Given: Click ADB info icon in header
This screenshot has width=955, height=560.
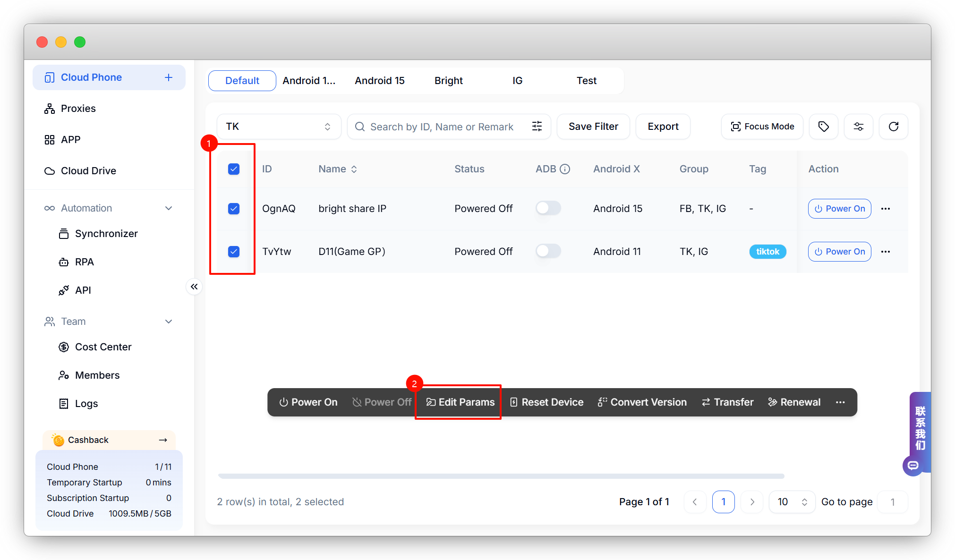Looking at the screenshot, I should point(565,169).
